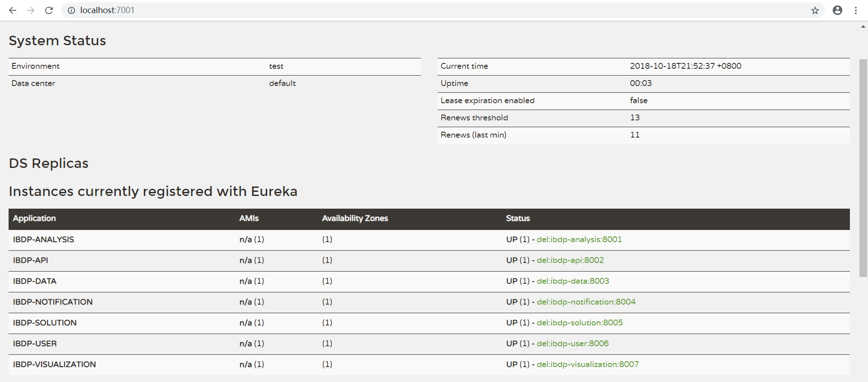The height and width of the screenshot is (382, 868).
Task: Click the UP (1) status text for IBDP-VISUALIZATION
Action: (518, 364)
